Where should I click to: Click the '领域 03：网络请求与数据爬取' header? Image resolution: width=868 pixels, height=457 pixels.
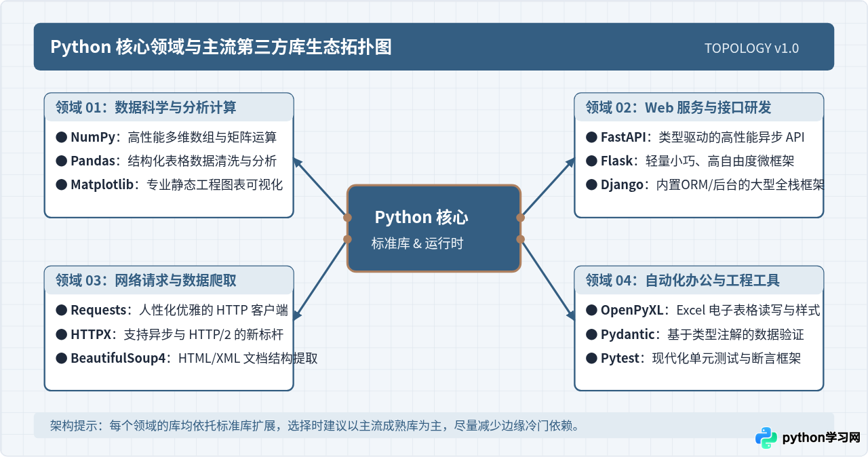[x=169, y=280]
